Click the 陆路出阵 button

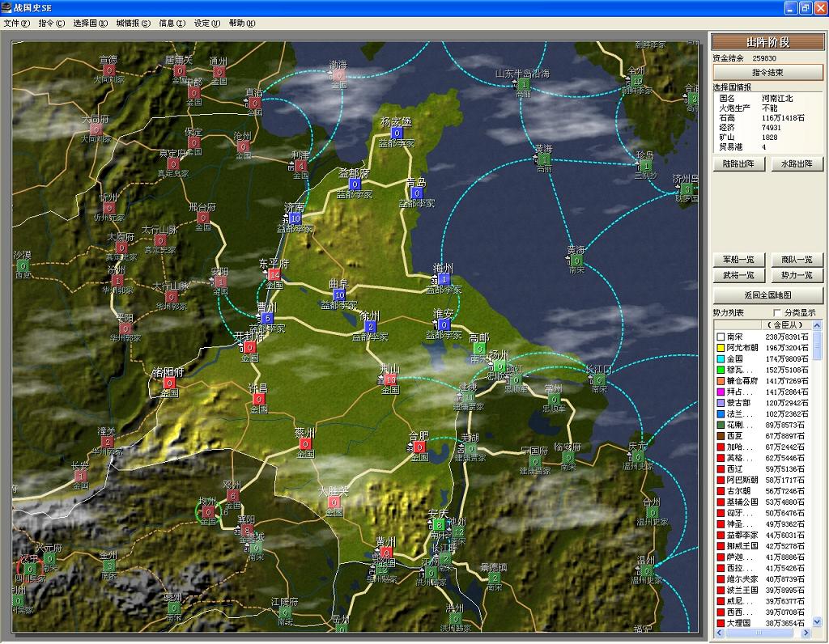(738, 164)
